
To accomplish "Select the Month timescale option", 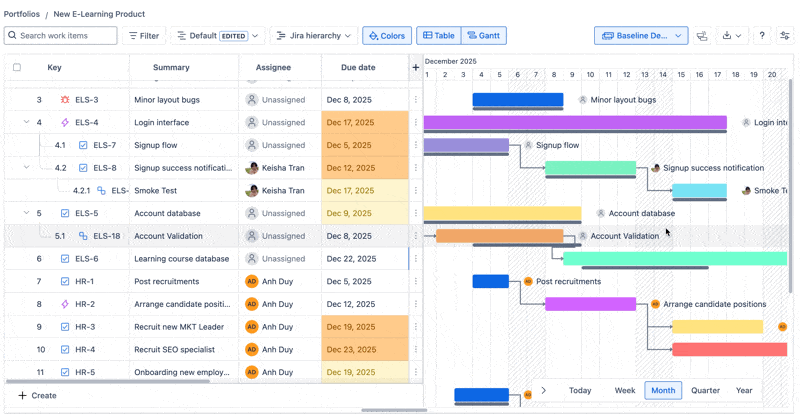I will pos(663,390).
